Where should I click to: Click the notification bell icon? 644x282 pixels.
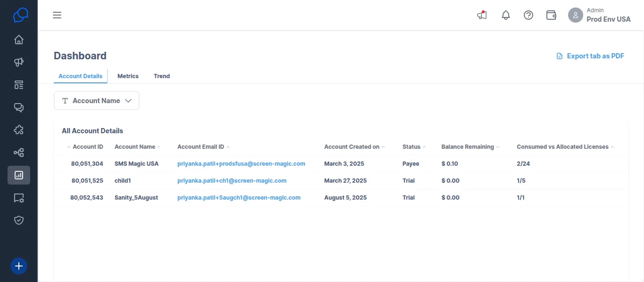click(x=506, y=16)
